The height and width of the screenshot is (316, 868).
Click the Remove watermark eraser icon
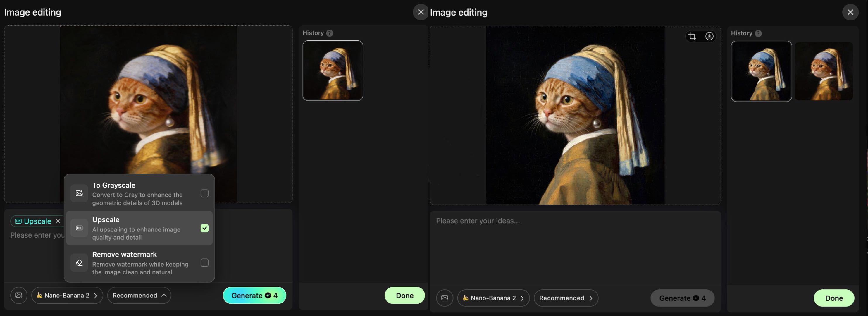pyautogui.click(x=79, y=262)
